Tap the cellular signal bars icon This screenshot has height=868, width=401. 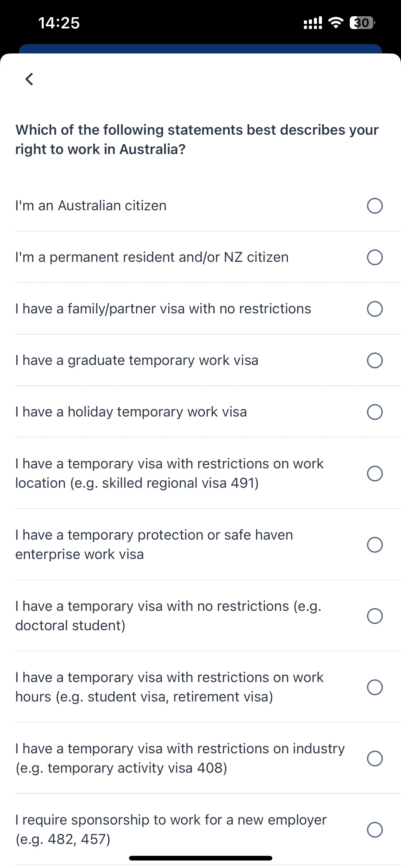[313, 22]
